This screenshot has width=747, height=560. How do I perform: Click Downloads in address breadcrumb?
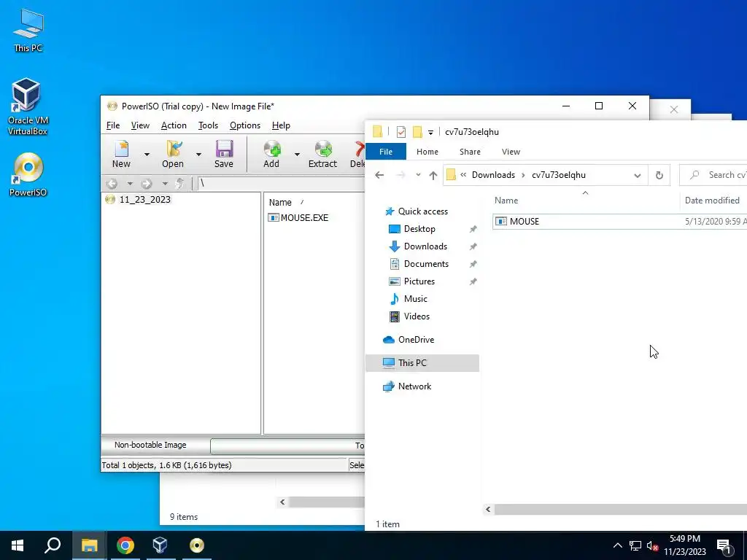click(x=493, y=175)
